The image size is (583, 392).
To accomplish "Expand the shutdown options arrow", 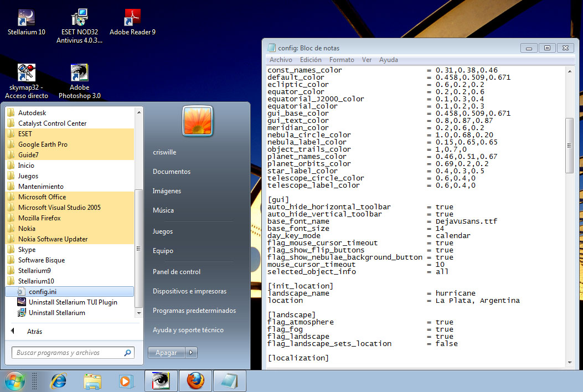I will coord(191,353).
